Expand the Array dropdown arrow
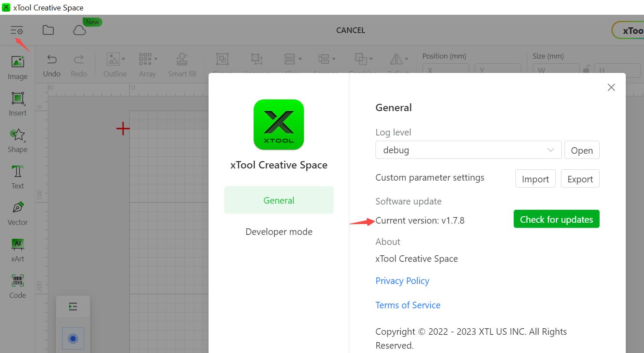644x353 pixels. [156, 59]
